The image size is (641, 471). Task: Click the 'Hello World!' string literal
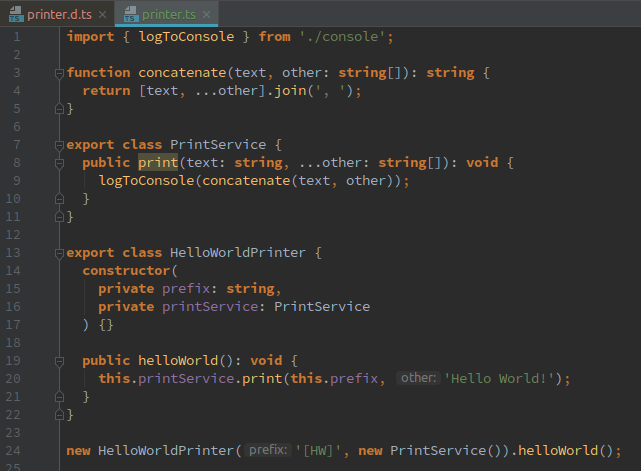498,379
